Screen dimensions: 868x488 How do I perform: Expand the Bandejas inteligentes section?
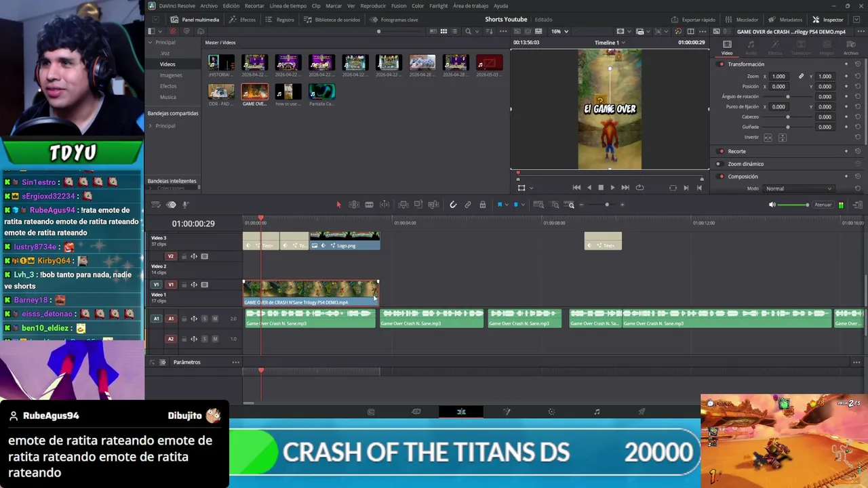click(x=172, y=181)
